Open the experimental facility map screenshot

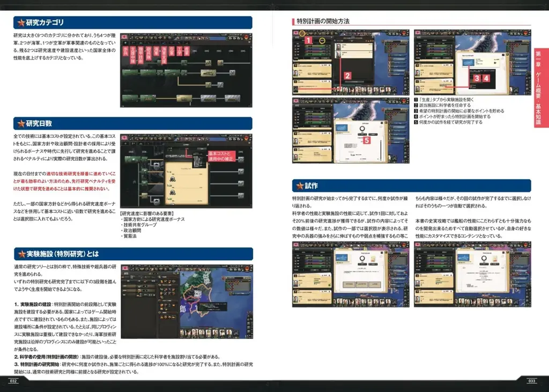[x=187, y=301]
